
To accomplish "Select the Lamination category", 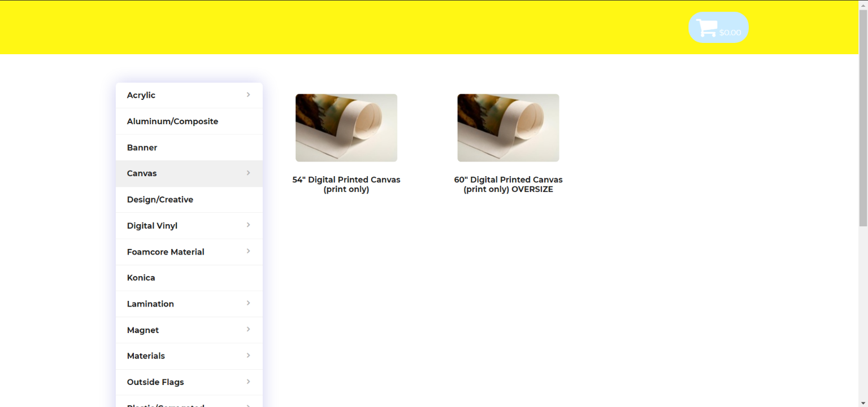I will point(189,304).
